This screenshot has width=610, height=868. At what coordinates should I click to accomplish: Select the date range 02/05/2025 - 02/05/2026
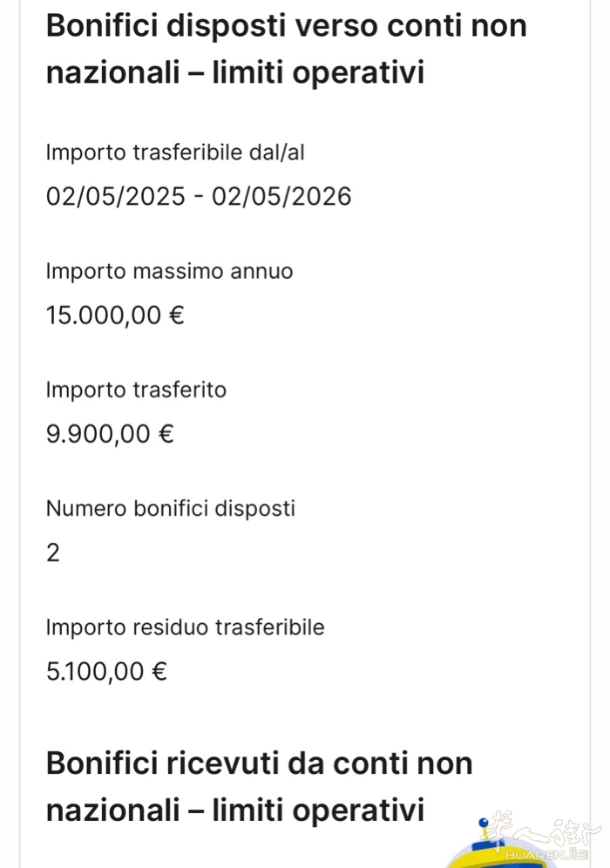[x=199, y=196]
